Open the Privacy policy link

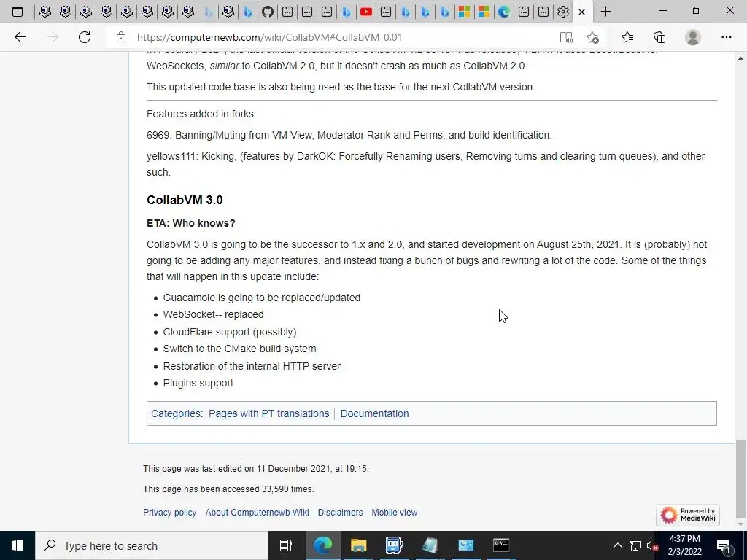tap(169, 513)
